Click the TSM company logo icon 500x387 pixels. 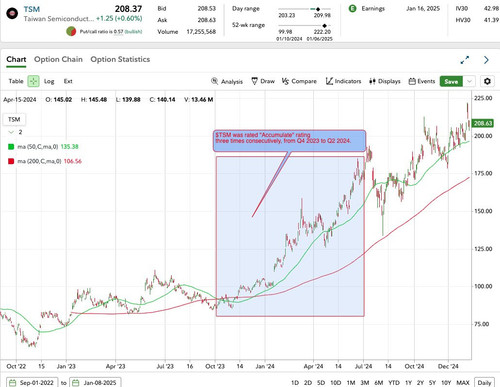click(x=12, y=13)
